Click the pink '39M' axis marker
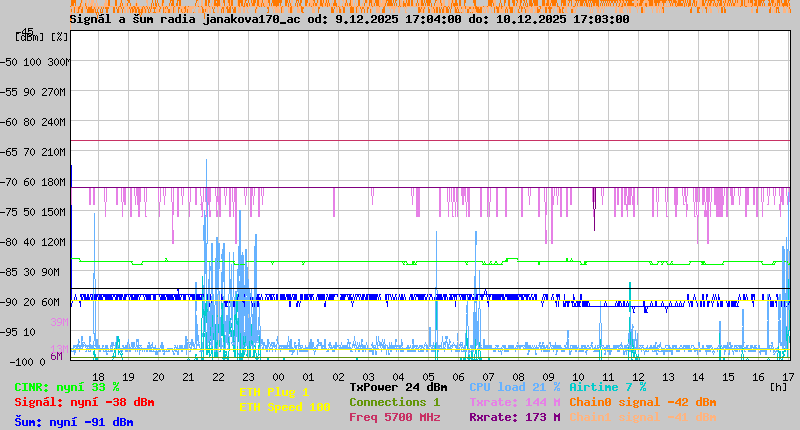800x430 pixels. point(59,322)
